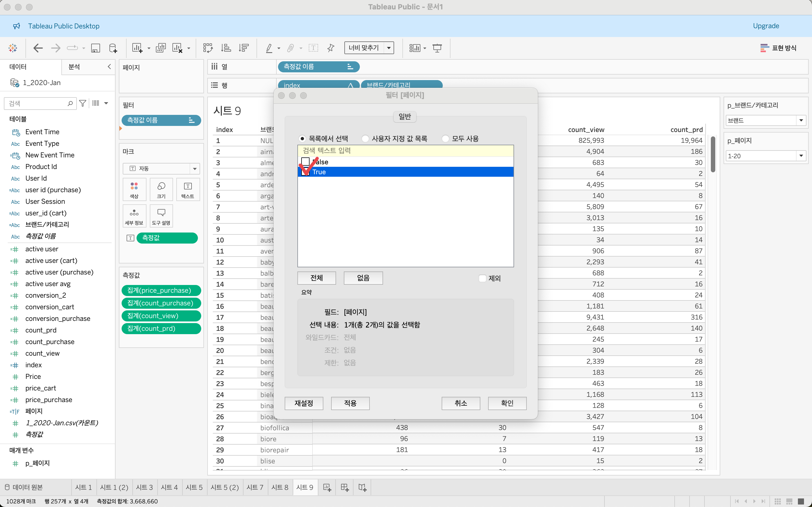Viewport: 812px width, 507px height.
Task: Click filter icon beside data search box
Action: 83,103
